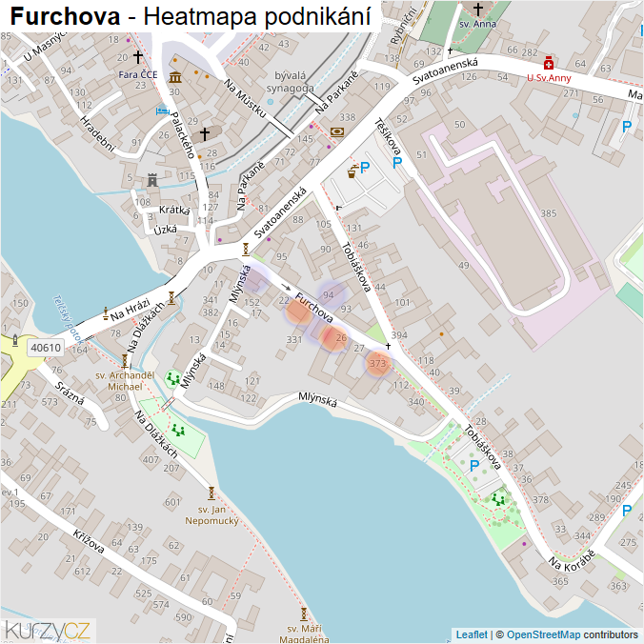Image resolution: width=644 pixels, height=644 pixels.
Task: Click the parking P icon near number 190
Action: coord(626,511)
